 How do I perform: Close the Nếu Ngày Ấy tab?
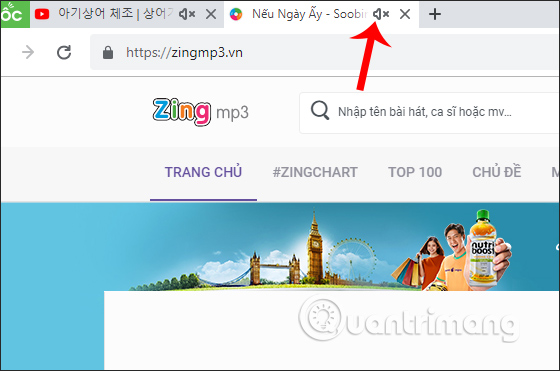pyautogui.click(x=405, y=14)
